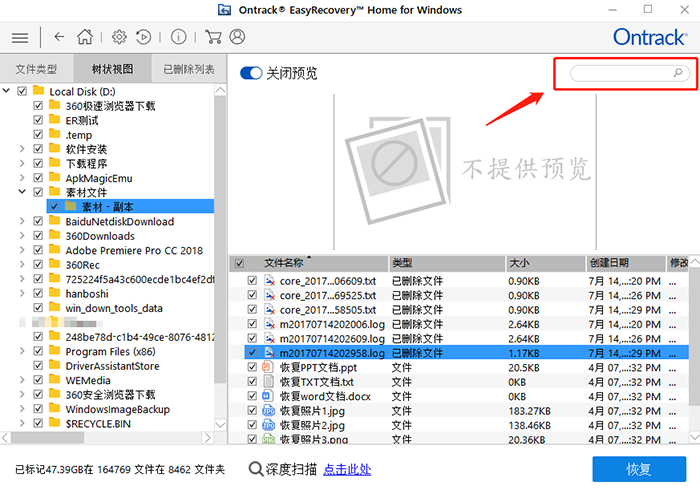
Task: Click the text file icon for core_2017...06609.txt
Action: coord(269,281)
